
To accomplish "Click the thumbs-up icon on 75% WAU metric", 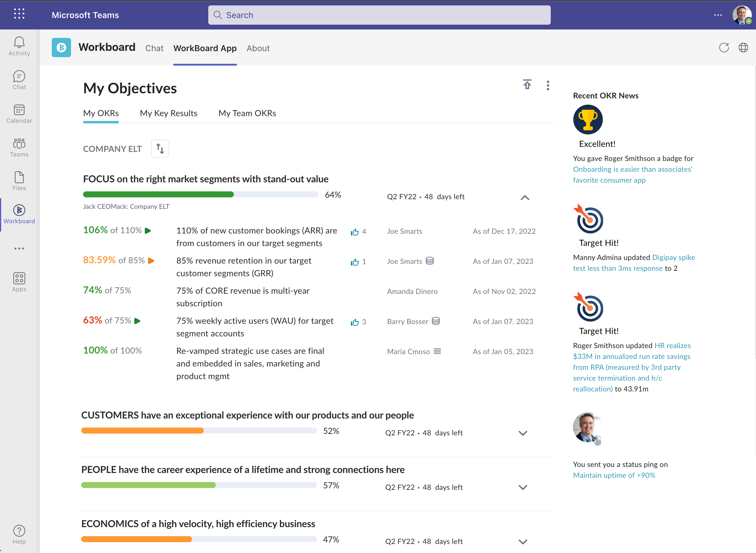I will tap(353, 321).
